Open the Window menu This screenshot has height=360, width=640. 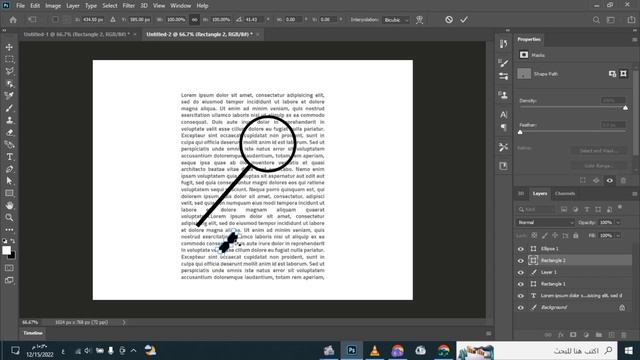181,6
